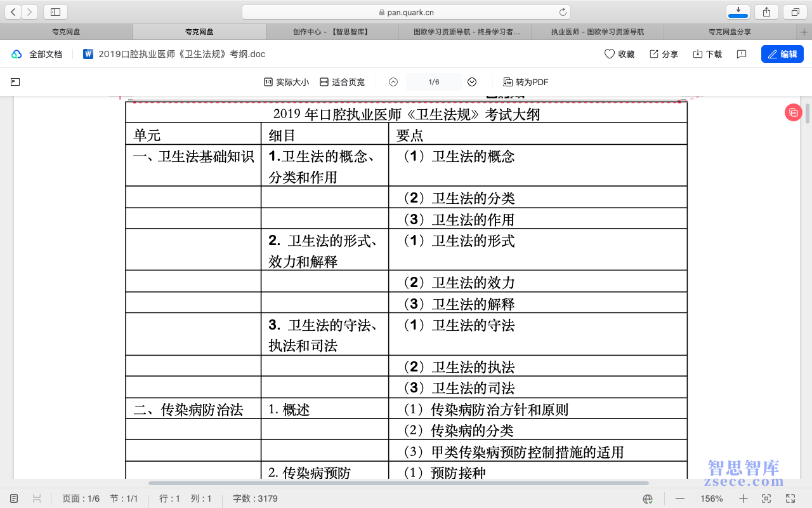Click the fit-to-window icon in status bar
812x508 pixels.
coord(766,498)
